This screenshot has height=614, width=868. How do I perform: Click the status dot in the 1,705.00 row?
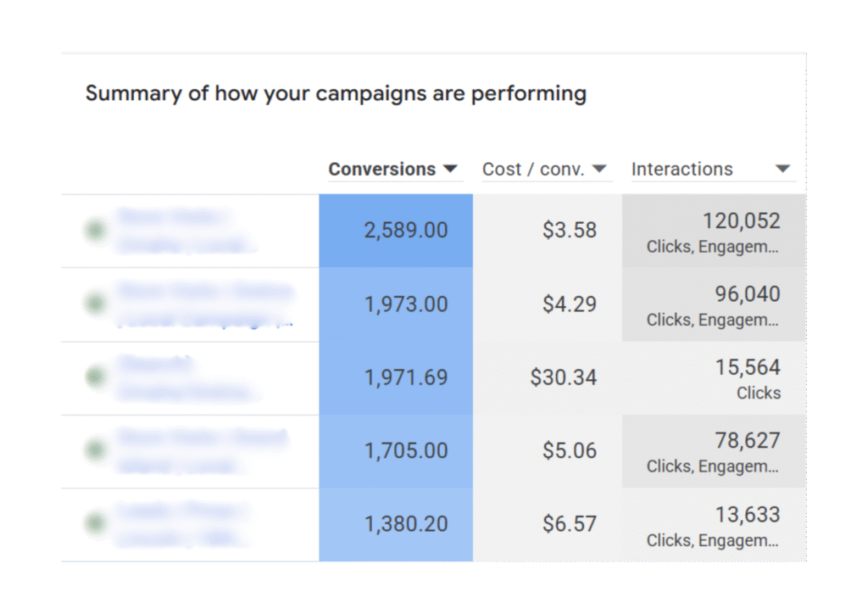coord(94,450)
